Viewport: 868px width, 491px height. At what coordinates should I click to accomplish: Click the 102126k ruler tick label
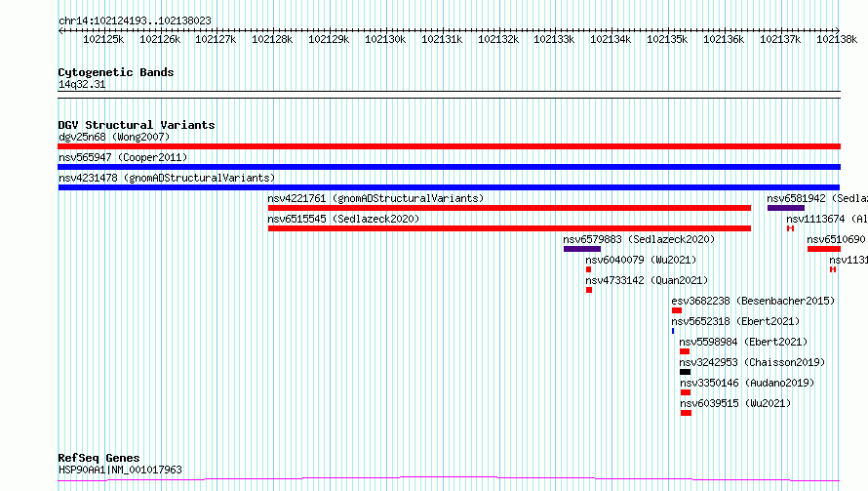point(159,39)
